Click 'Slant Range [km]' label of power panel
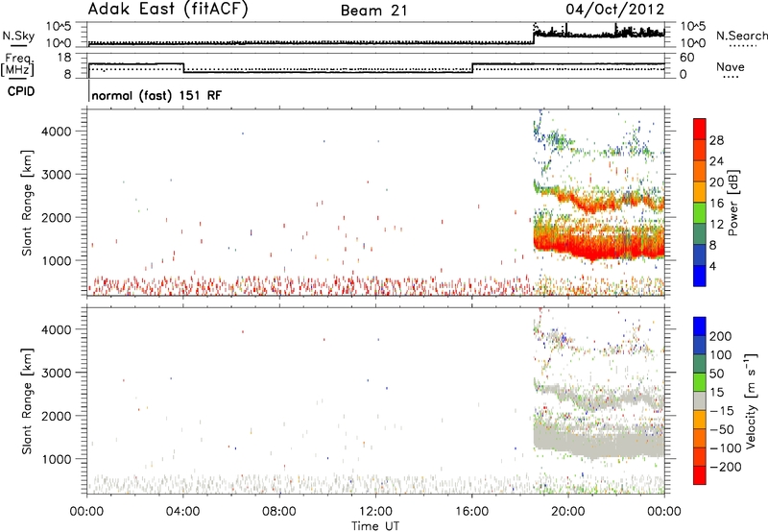768x532 pixels. (27, 203)
